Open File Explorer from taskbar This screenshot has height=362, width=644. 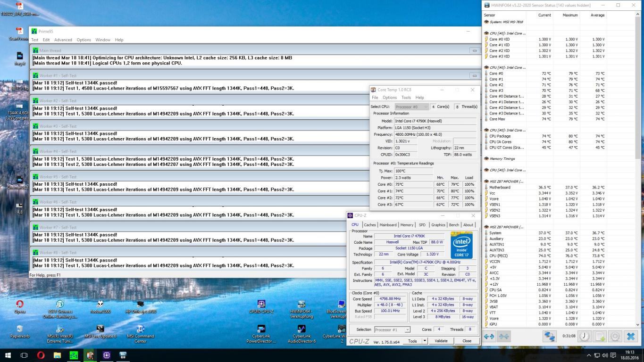(57, 355)
